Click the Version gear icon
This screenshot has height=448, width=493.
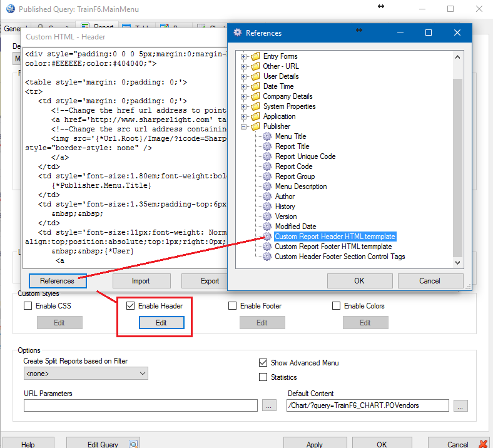click(267, 216)
